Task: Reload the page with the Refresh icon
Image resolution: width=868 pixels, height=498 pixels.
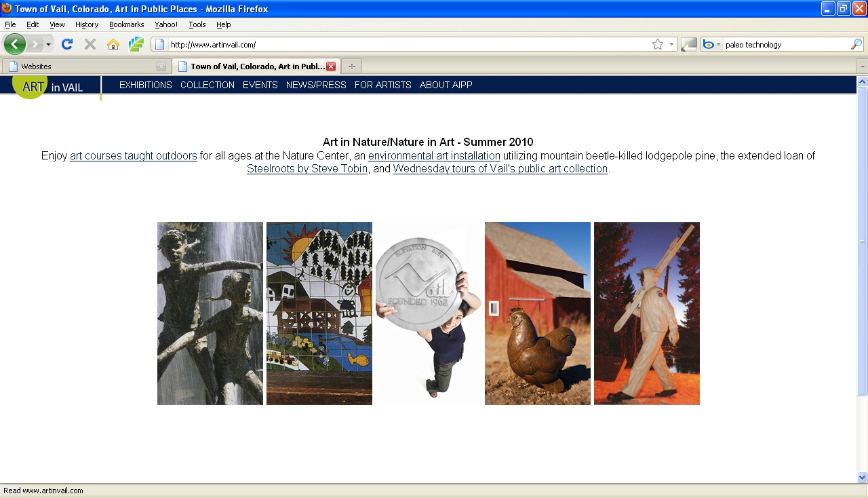Action: point(66,44)
